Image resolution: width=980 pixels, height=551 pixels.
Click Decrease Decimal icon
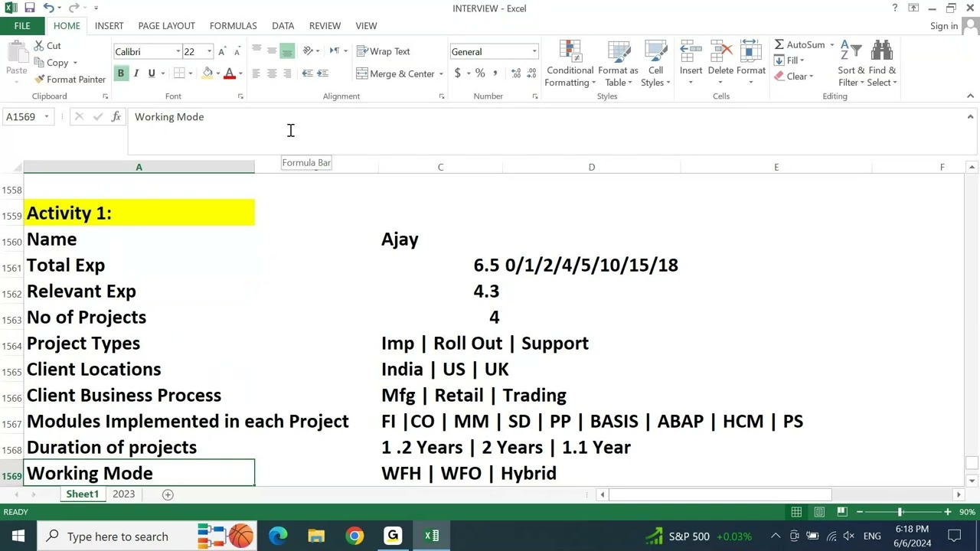531,73
